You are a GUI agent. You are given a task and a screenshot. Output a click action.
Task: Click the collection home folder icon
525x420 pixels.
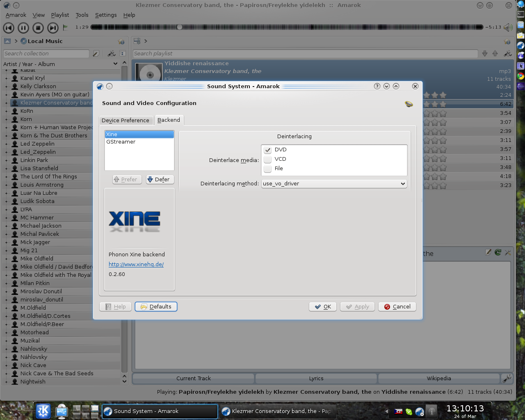point(7,41)
